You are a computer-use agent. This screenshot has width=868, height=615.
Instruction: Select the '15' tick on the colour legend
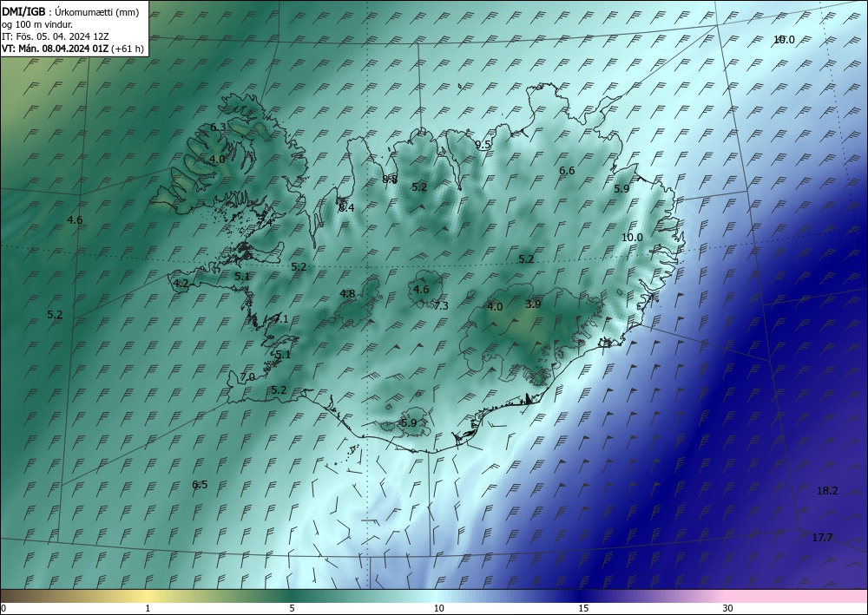click(583, 609)
